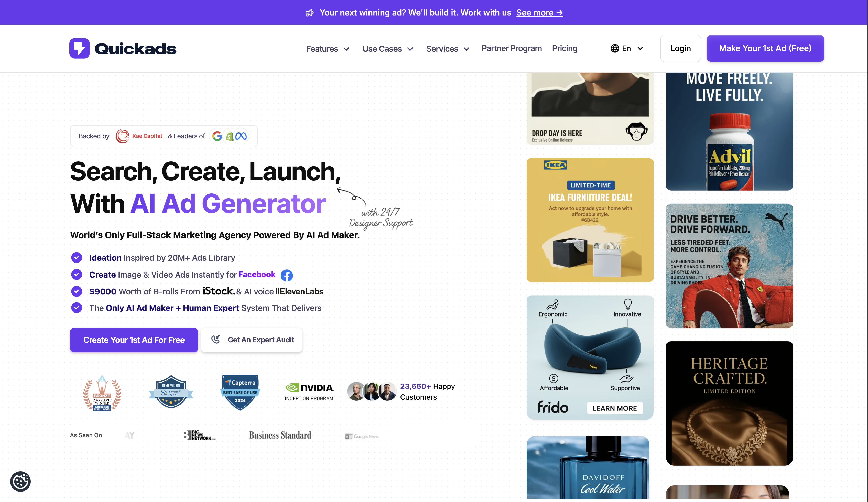Click the Stevie Bronze award badge
The width and height of the screenshot is (868, 502).
102,392
